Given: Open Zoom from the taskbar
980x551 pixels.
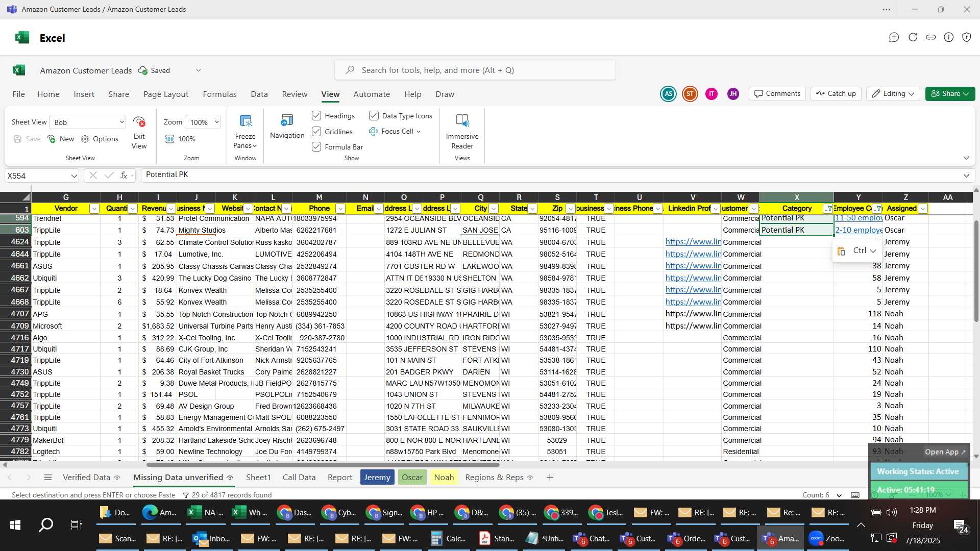Looking at the screenshot, I should pos(826,538).
